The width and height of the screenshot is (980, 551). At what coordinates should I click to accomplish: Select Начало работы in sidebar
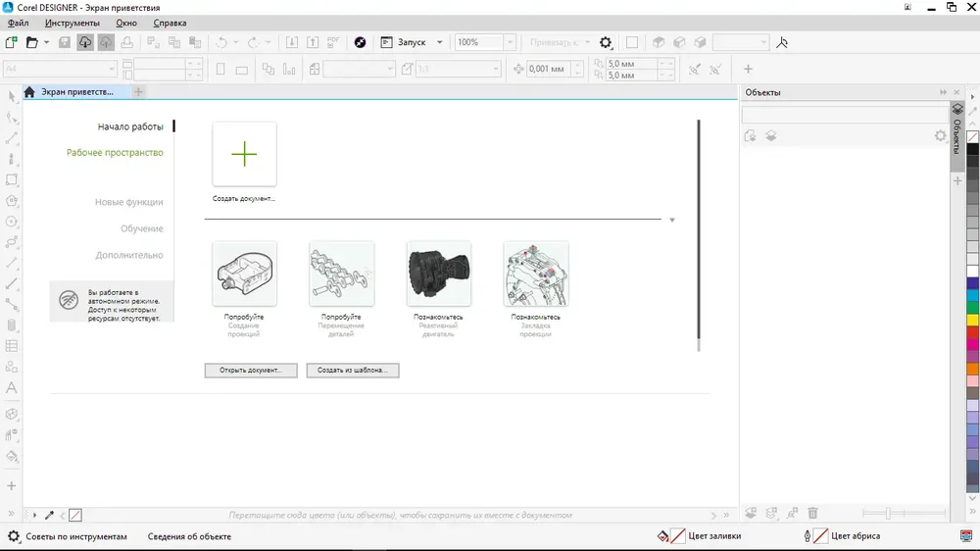point(130,126)
